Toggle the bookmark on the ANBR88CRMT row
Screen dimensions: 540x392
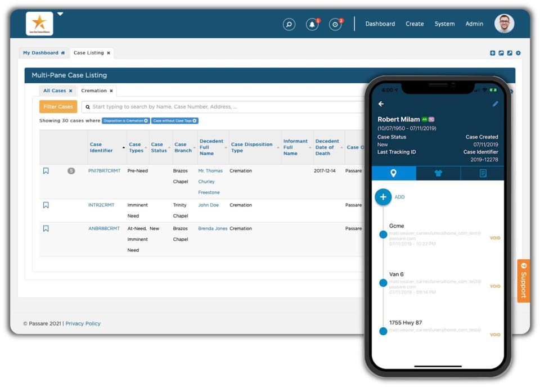tap(46, 228)
